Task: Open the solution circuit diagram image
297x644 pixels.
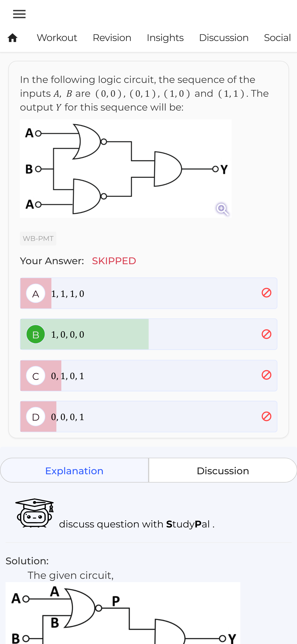Action: click(x=123, y=613)
